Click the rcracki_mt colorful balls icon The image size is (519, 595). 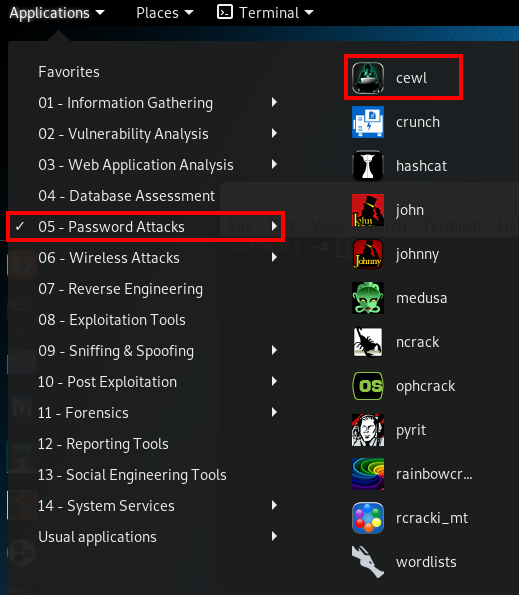(368, 518)
